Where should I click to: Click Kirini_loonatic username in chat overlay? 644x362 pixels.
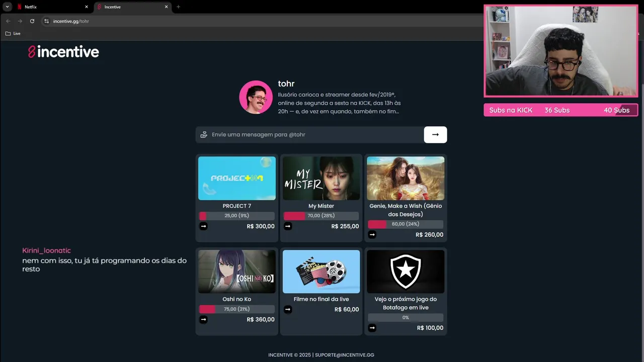click(46, 250)
